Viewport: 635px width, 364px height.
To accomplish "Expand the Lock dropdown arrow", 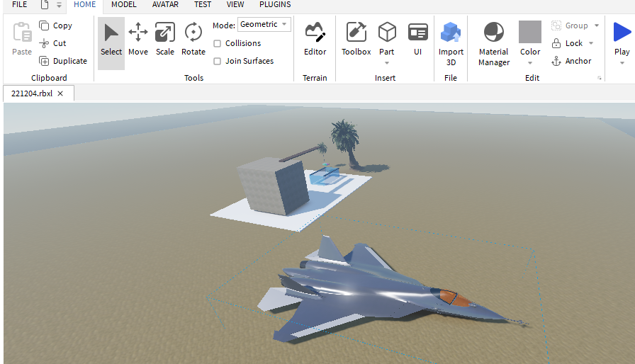I will pyautogui.click(x=591, y=43).
